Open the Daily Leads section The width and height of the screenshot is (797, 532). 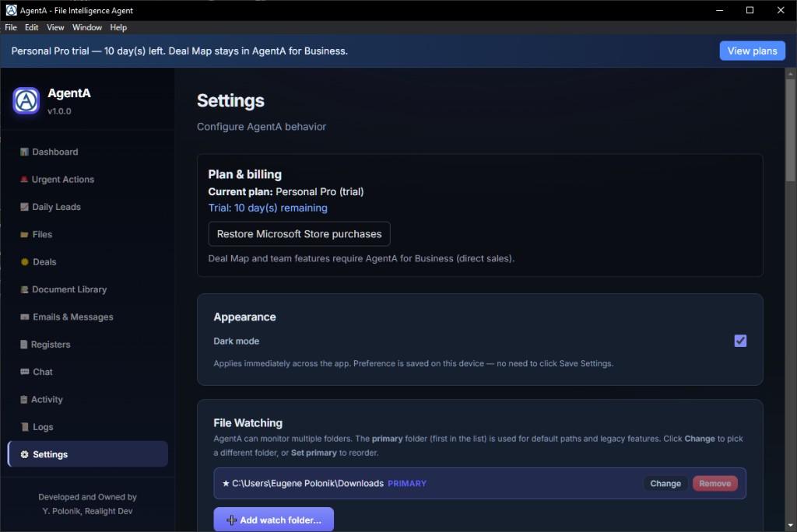coord(87,207)
